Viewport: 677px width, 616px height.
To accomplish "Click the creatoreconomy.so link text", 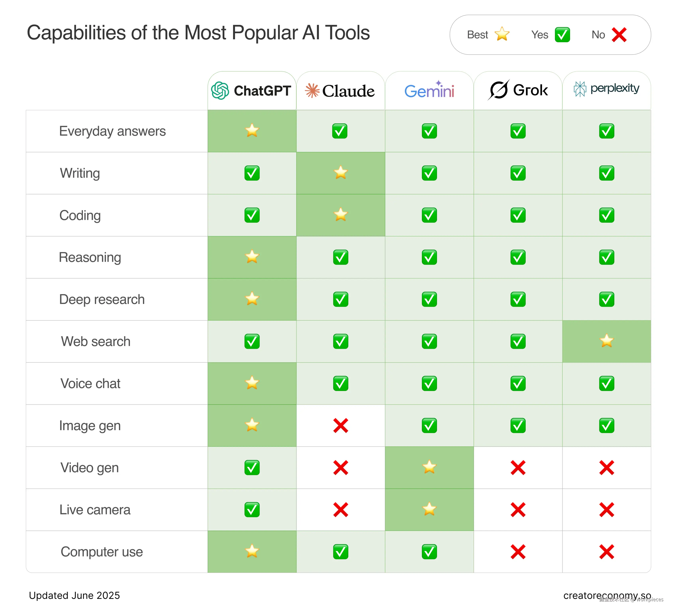I will click(x=607, y=595).
